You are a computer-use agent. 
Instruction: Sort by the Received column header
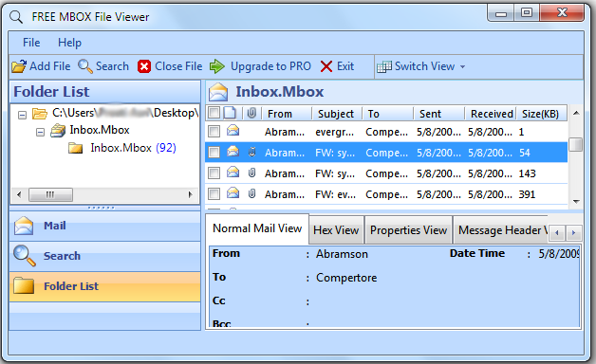pyautogui.click(x=492, y=114)
